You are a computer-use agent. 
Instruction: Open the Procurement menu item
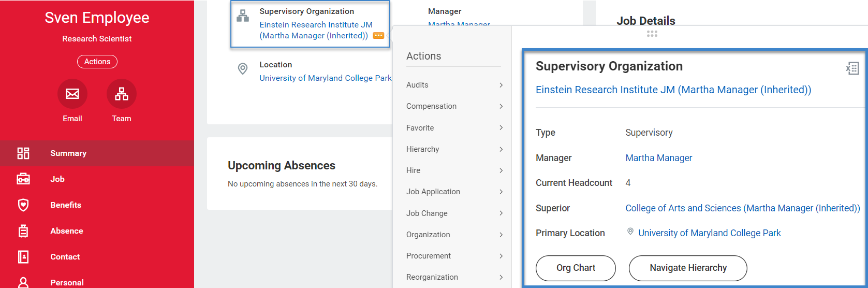[x=454, y=256]
